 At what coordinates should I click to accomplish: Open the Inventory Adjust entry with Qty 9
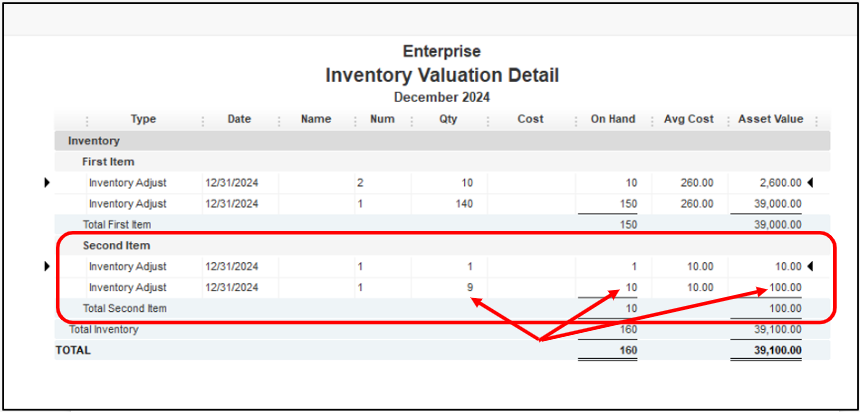point(127,287)
